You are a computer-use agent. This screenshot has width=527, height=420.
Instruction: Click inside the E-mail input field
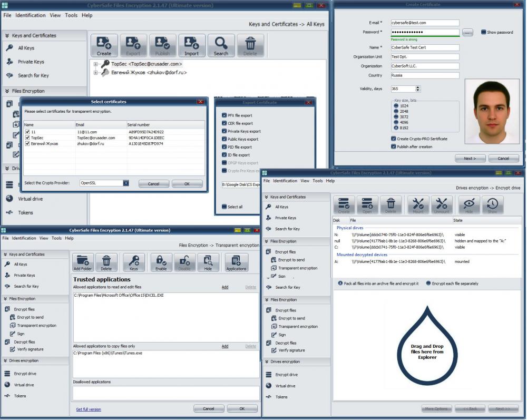tap(424, 23)
